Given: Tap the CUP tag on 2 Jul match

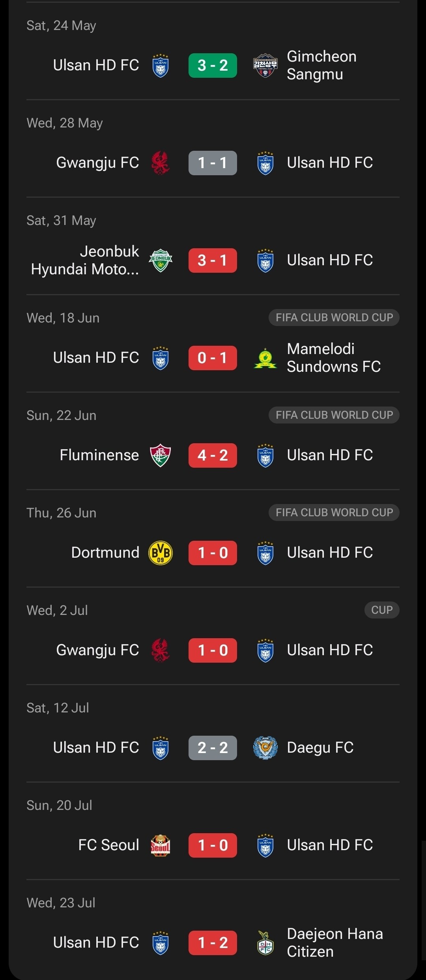Looking at the screenshot, I should (382, 610).
